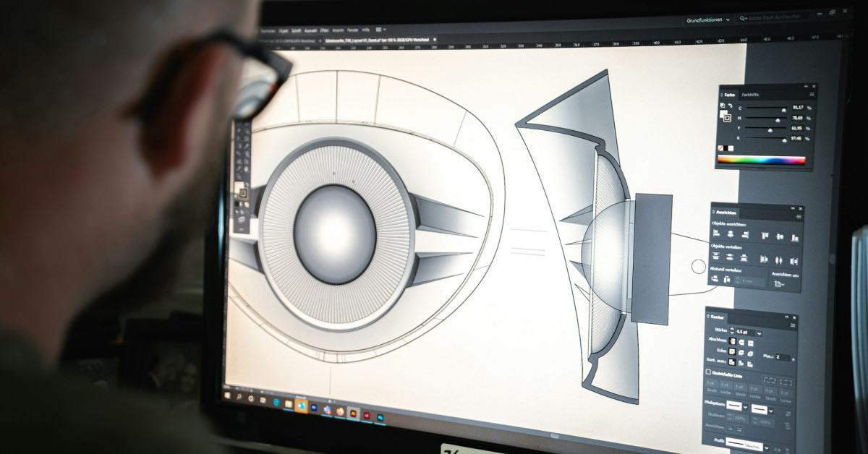
Task: Click the align-to-artboard icon under Ausrichten an
Action: coord(778,283)
